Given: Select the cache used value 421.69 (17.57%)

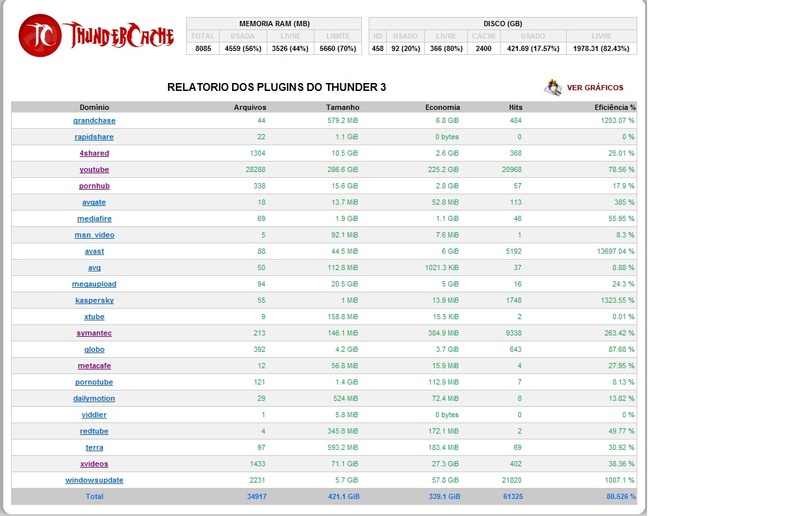Looking at the screenshot, I should 533,48.
